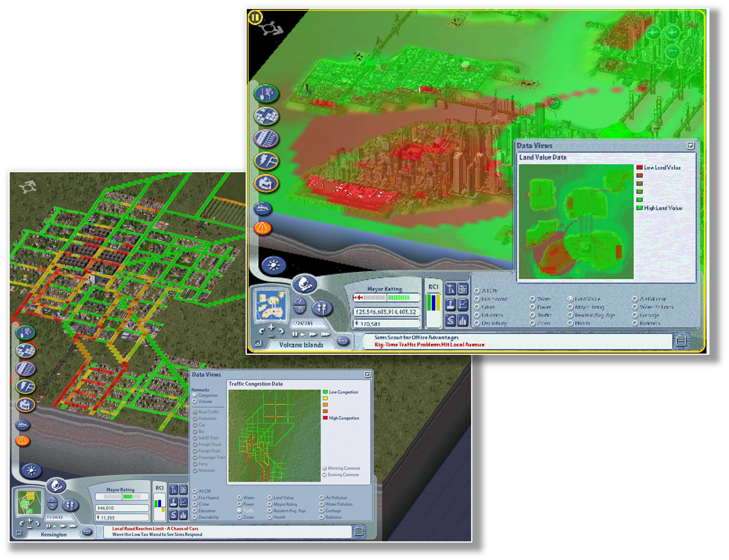
Task: Enable Fire Hazard data view in Kensington window
Action: pyautogui.click(x=206, y=498)
